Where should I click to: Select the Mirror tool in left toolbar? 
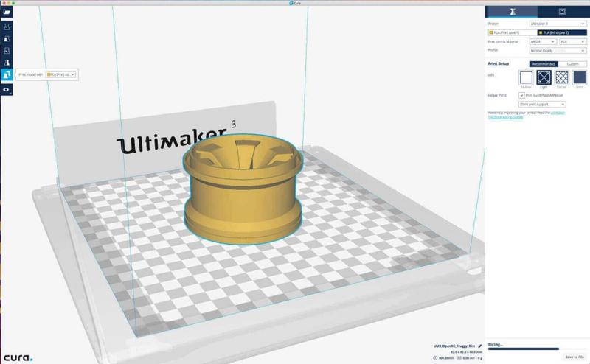coord(7,63)
